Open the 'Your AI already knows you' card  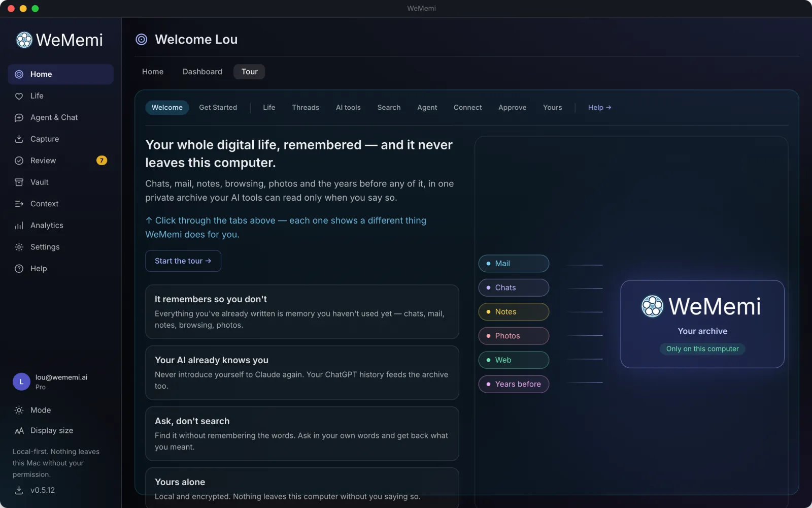[x=302, y=373]
